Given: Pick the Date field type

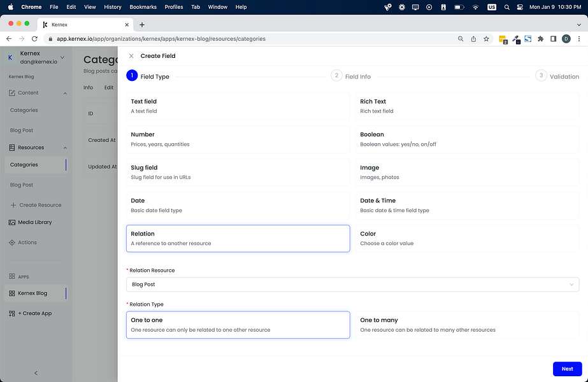Looking at the screenshot, I should tap(238, 205).
